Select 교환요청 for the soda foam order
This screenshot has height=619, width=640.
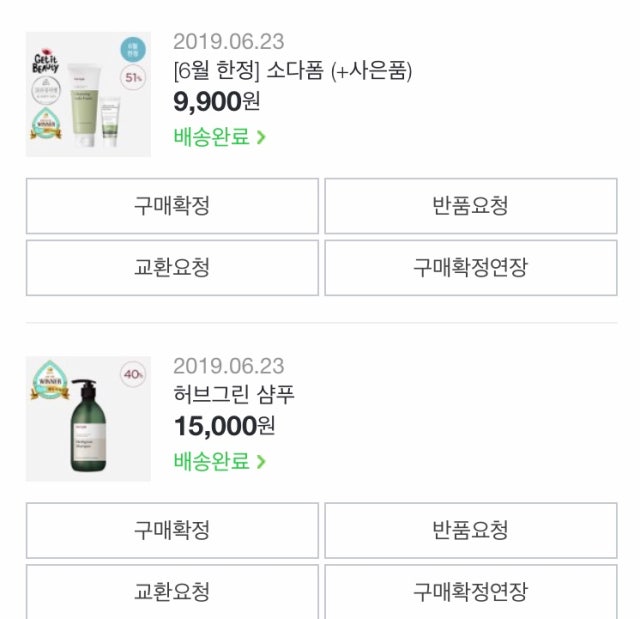[172, 267]
